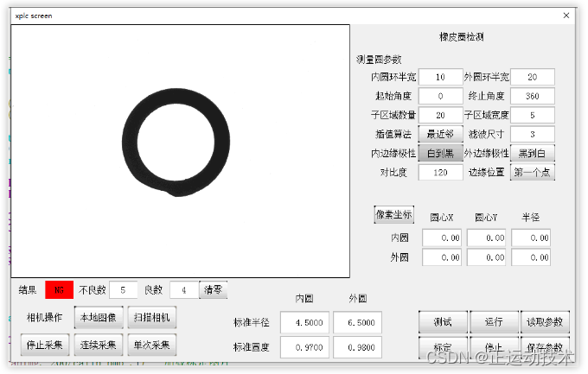Click the 标准圆度 label
Image resolution: width=588 pixels, height=374 pixels.
click(x=252, y=347)
